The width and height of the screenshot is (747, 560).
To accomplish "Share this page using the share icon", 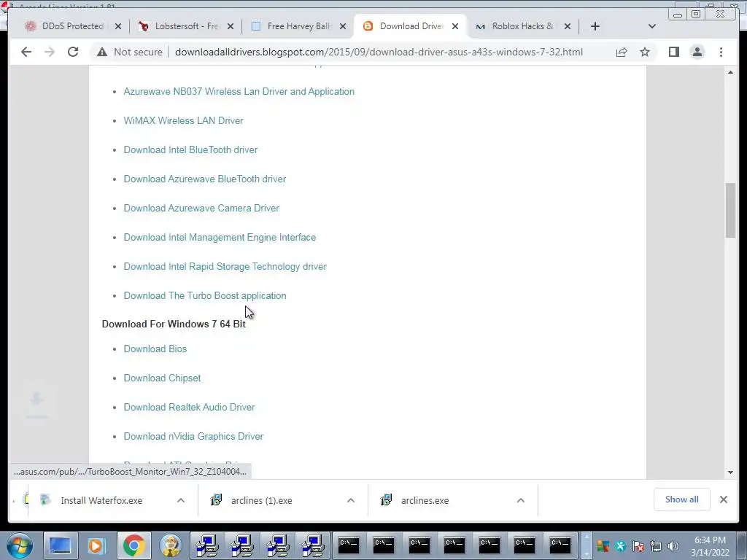I will click(622, 52).
